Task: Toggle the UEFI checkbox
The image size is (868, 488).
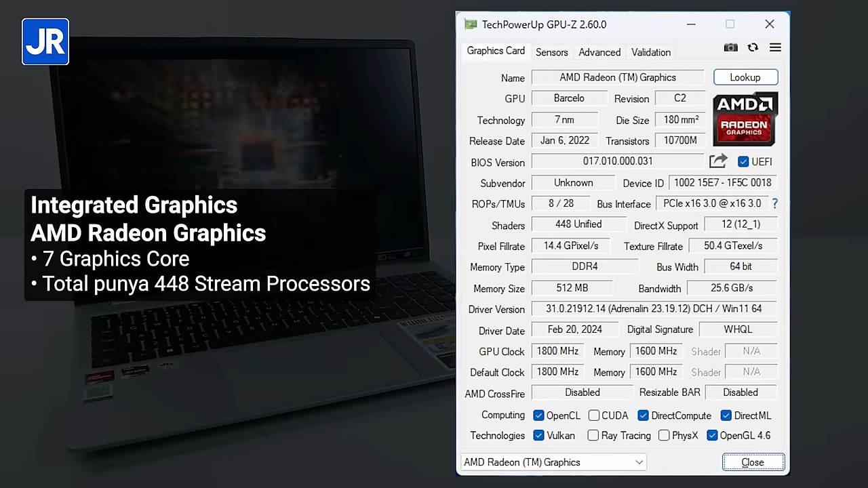Action: pos(743,162)
